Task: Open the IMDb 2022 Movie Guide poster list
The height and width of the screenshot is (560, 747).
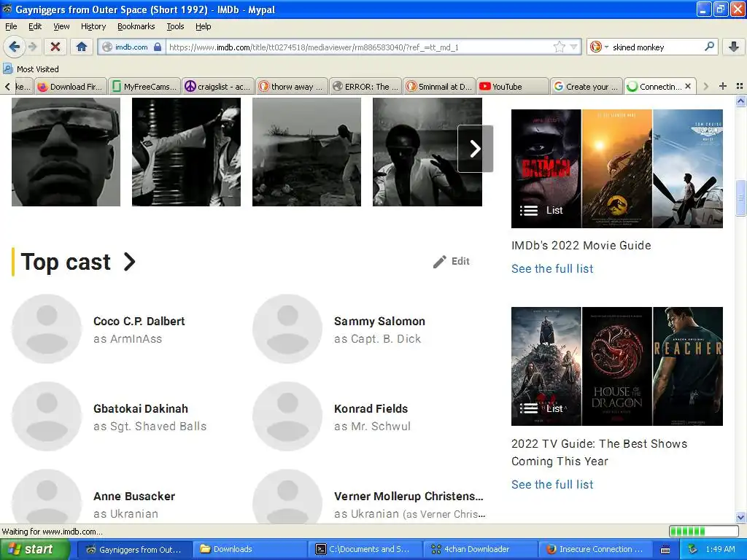Action: [x=617, y=168]
